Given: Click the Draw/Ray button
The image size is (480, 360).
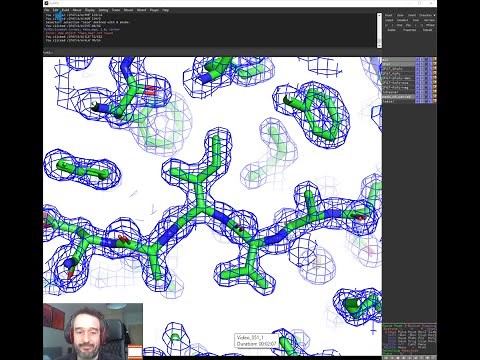Looking at the screenshot, I should (x=425, y=15).
